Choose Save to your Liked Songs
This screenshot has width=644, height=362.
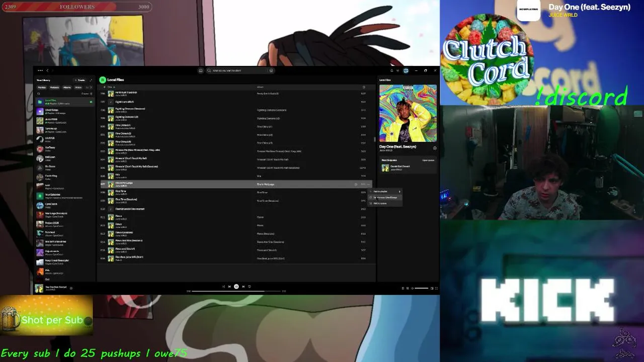[x=386, y=197]
